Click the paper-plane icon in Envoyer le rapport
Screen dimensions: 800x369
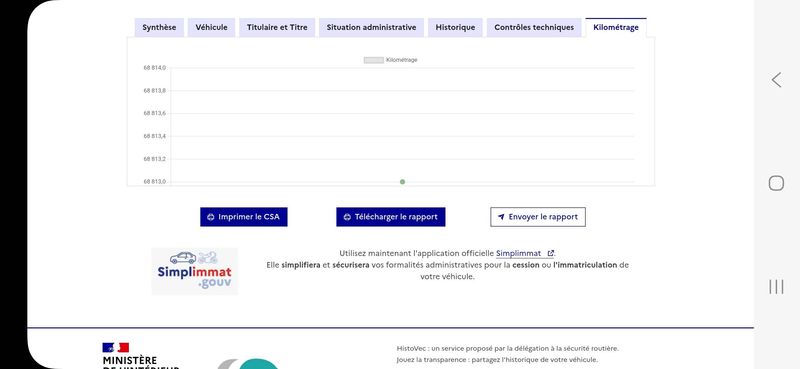point(501,217)
